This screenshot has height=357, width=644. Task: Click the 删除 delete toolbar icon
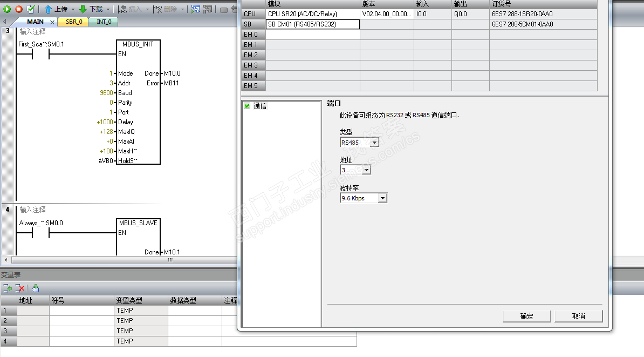pos(165,9)
